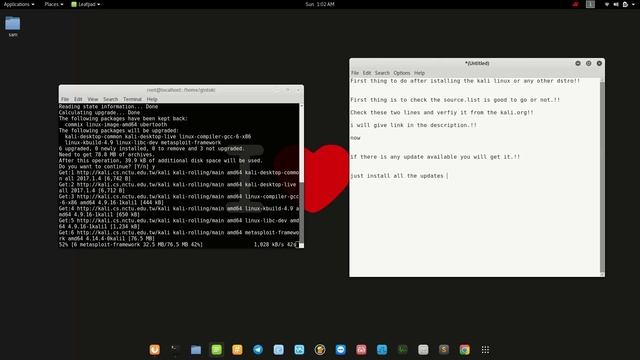This screenshot has width=640, height=360.
Task: Click the first Leafpad line about installing kali linux
Action: click(465, 81)
